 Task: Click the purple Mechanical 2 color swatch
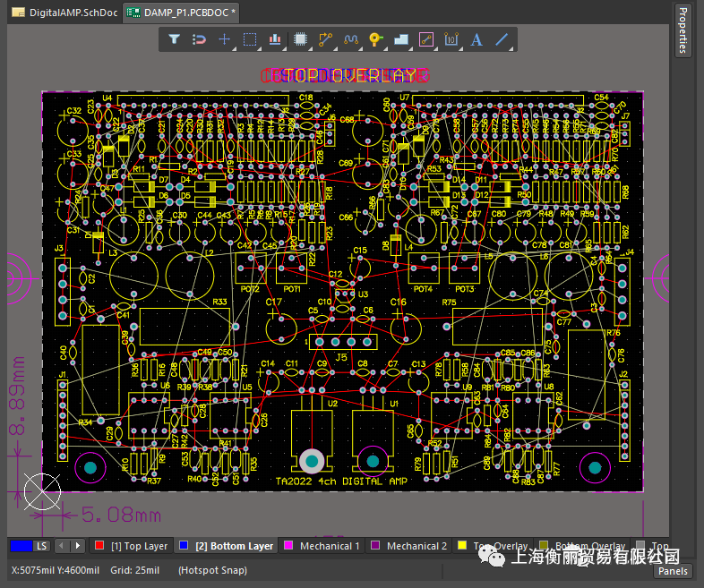[x=375, y=545]
